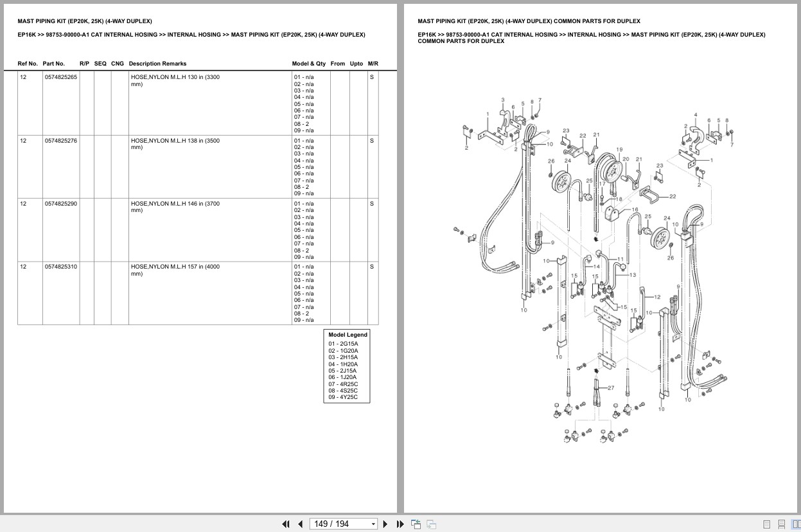Click the HOSE,NYLON M.L.H 146 in description

pyautogui.click(x=175, y=206)
